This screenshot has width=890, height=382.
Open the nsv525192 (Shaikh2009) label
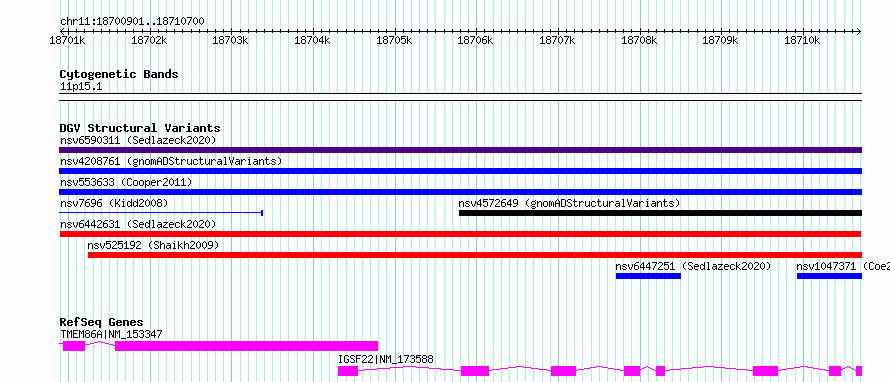point(153,245)
